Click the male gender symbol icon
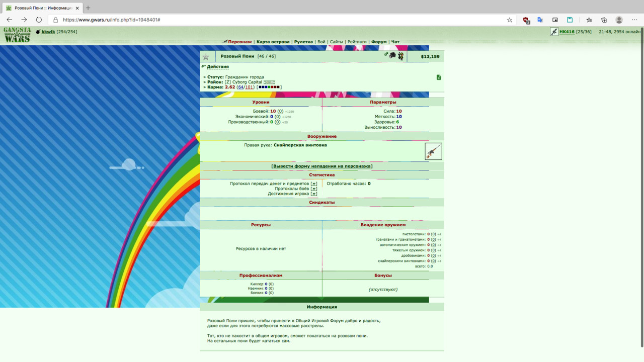 point(386,54)
